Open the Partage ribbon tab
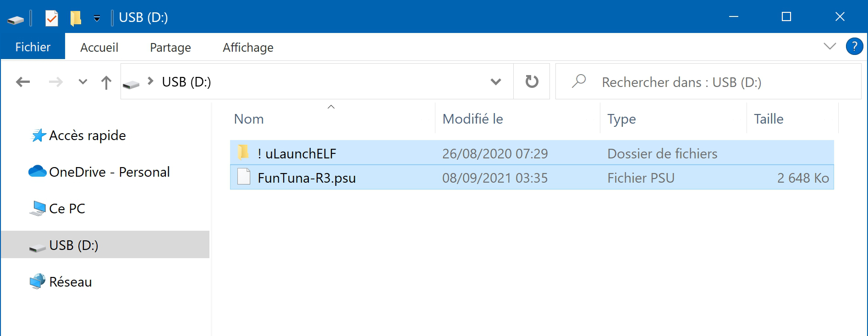Image resolution: width=868 pixels, height=336 pixels. pos(170,47)
